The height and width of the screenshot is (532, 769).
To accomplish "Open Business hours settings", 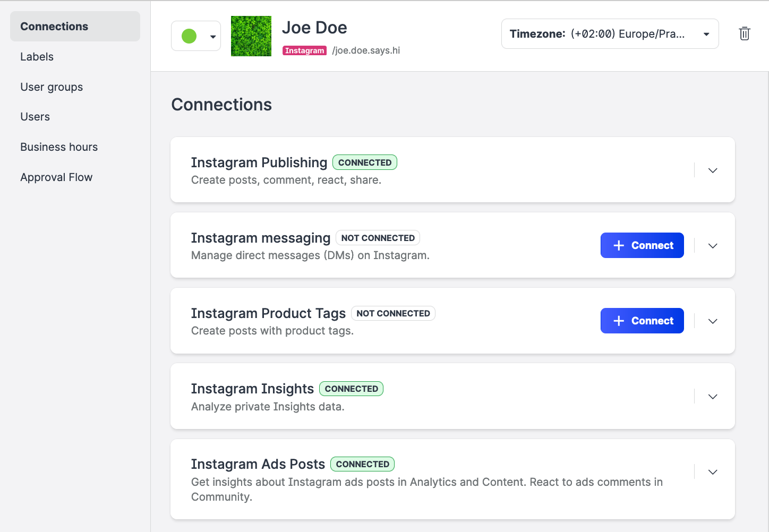I will [x=59, y=147].
